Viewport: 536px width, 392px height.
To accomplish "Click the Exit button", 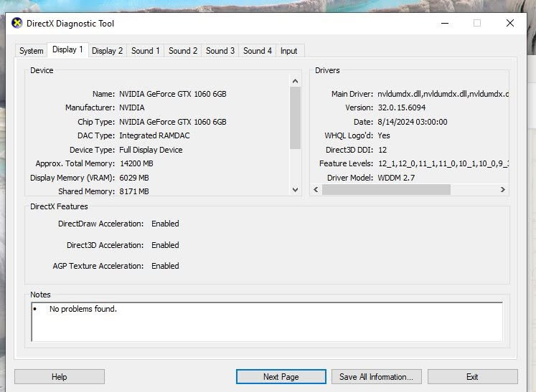I will (472, 377).
